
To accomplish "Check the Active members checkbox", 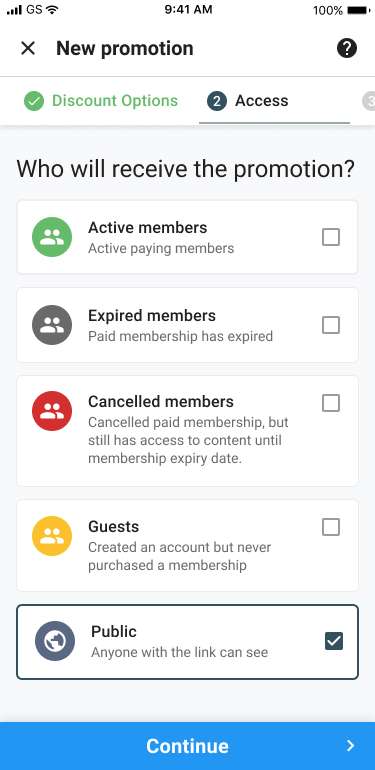I will [x=331, y=237].
